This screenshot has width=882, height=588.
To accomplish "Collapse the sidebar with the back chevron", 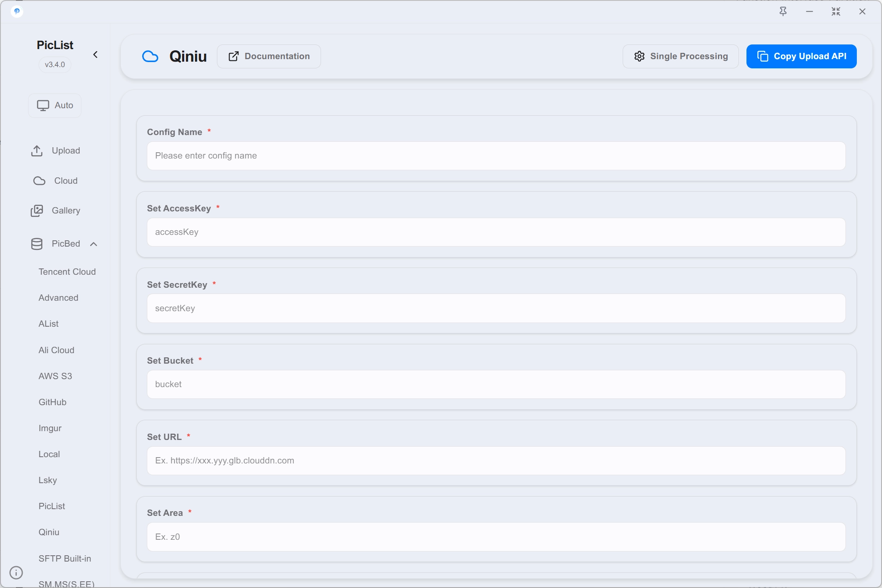I will point(96,55).
